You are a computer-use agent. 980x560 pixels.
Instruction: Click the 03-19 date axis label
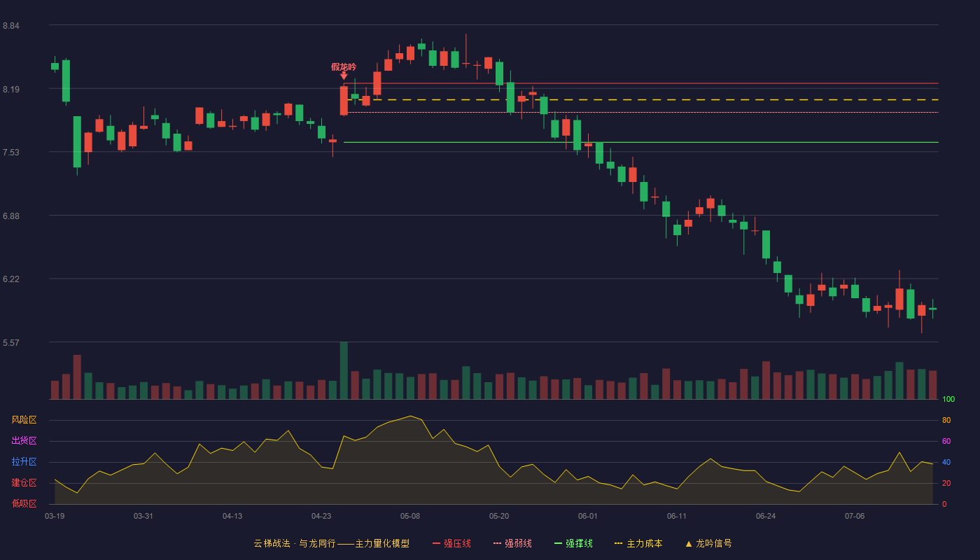[x=55, y=516]
